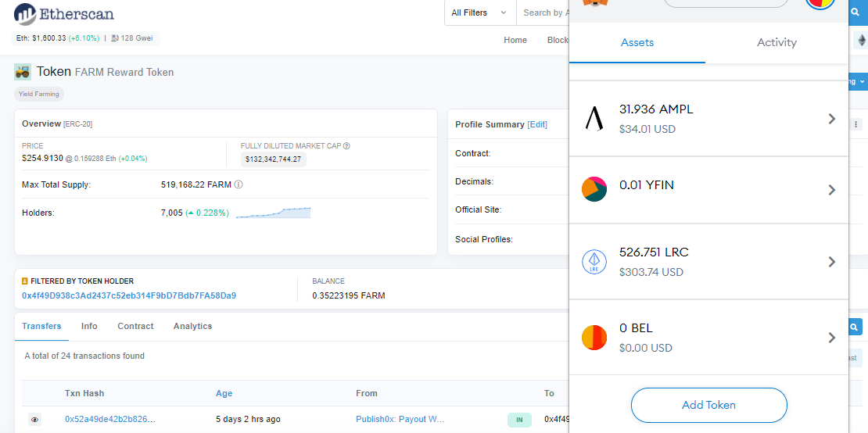Click the Edit profile summary link

(537, 124)
